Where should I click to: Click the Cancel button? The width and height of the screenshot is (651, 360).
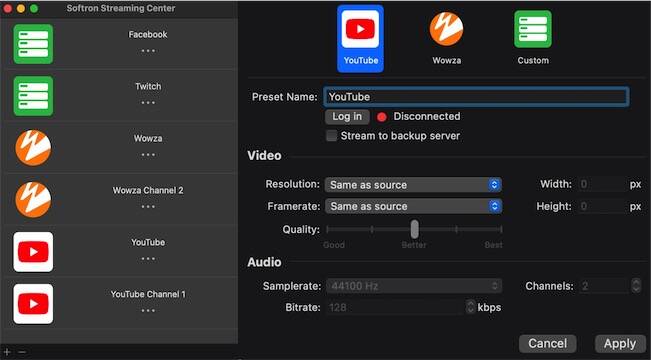(548, 343)
